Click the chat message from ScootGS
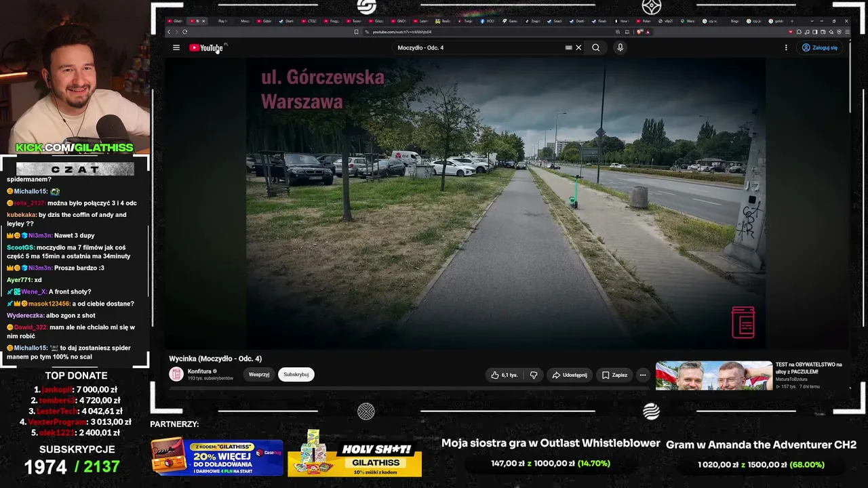Viewport: 868px width, 488px height. coord(68,251)
